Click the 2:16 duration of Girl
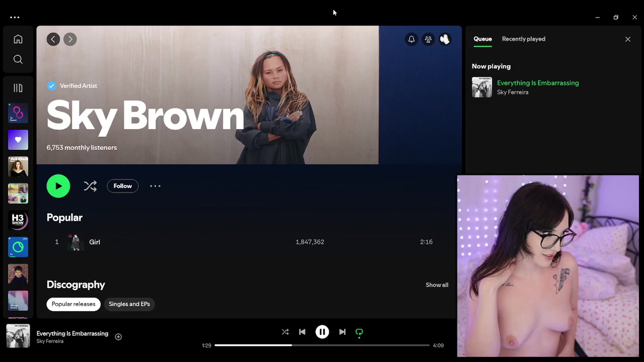This screenshot has width=644, height=362. pos(426,242)
